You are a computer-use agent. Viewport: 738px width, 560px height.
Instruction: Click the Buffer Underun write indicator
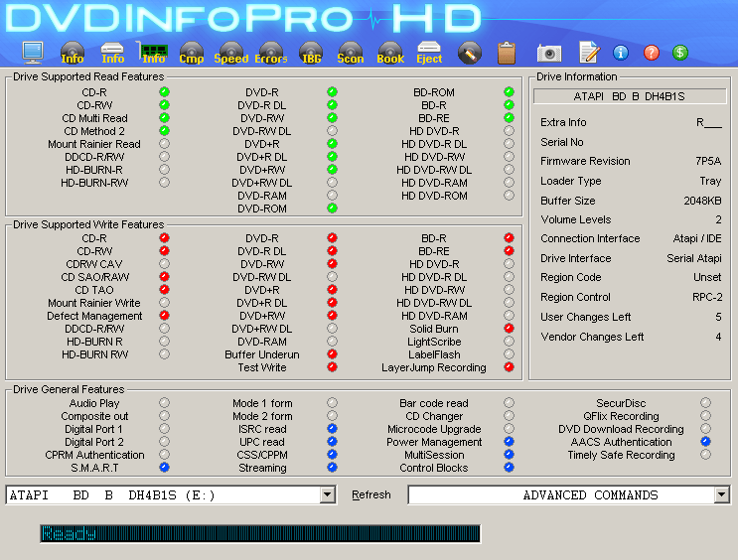coord(332,353)
